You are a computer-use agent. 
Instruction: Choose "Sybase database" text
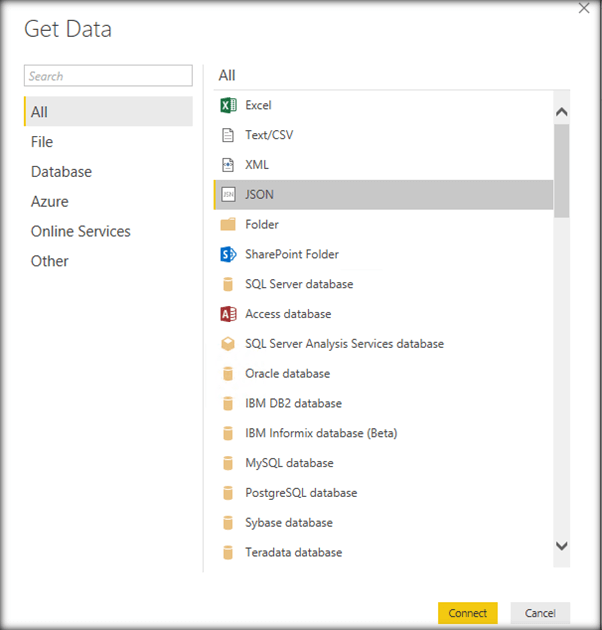(x=289, y=523)
